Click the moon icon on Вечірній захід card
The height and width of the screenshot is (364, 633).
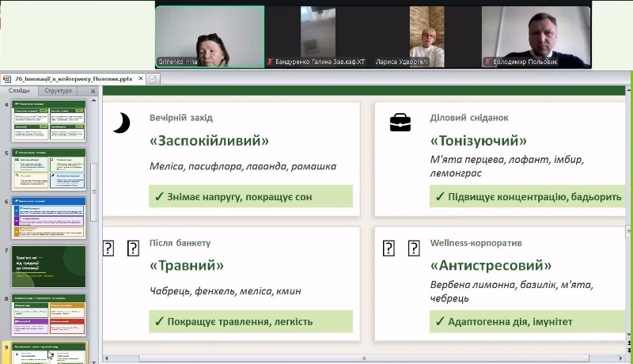[x=122, y=123]
